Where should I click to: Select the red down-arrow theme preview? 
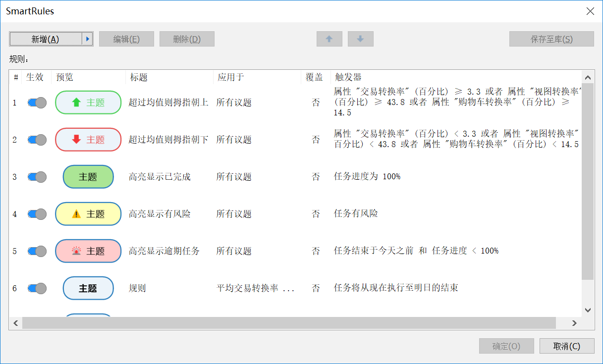click(88, 140)
